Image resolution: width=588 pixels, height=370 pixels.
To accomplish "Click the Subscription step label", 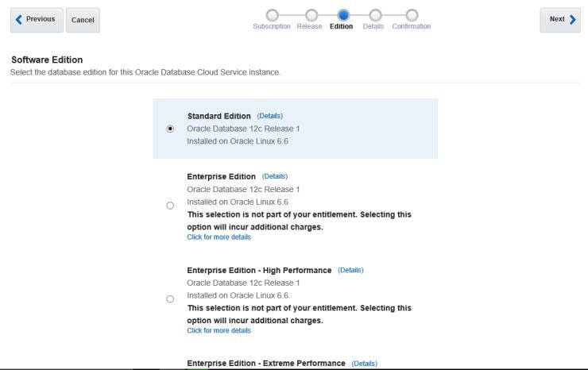I will (272, 27).
